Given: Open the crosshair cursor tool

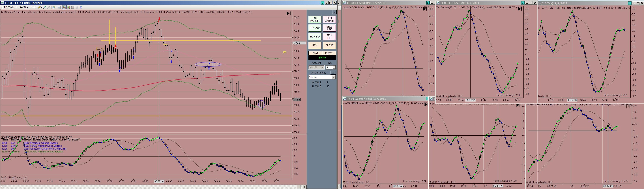Looking at the screenshot, I should (54, 7).
